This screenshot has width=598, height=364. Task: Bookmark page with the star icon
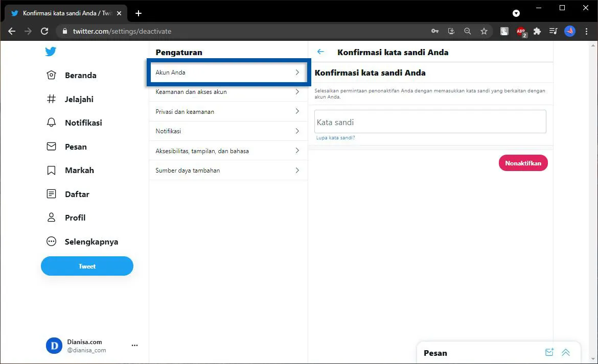pos(484,31)
